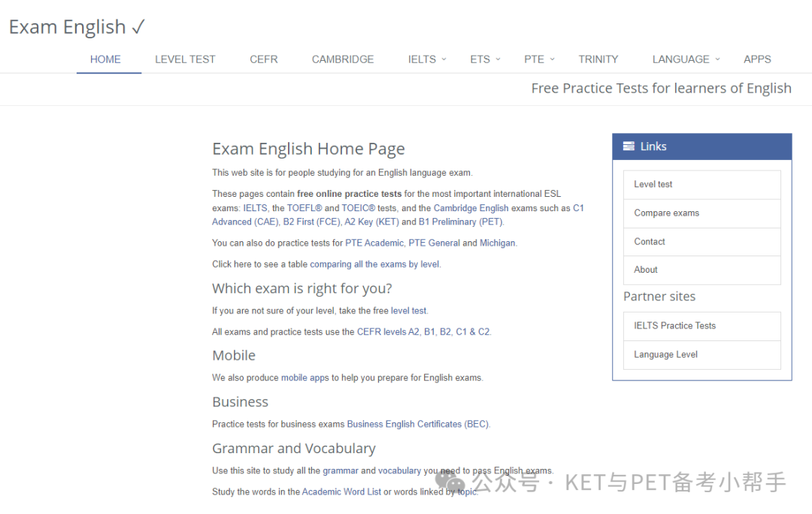The height and width of the screenshot is (514, 812).
Task: Click the Grammar and Vocabulary heading
Action: [294, 449]
